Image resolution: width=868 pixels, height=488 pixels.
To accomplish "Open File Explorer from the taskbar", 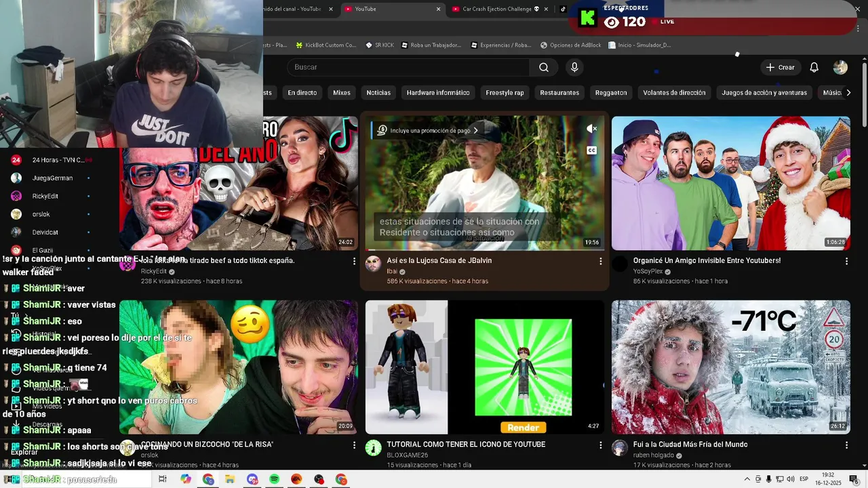I will [x=230, y=479].
